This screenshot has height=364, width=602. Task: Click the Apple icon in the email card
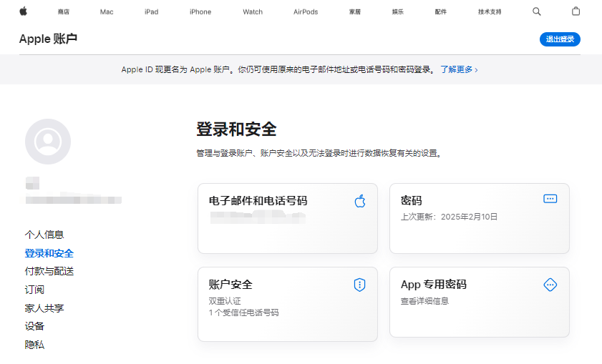[360, 201]
